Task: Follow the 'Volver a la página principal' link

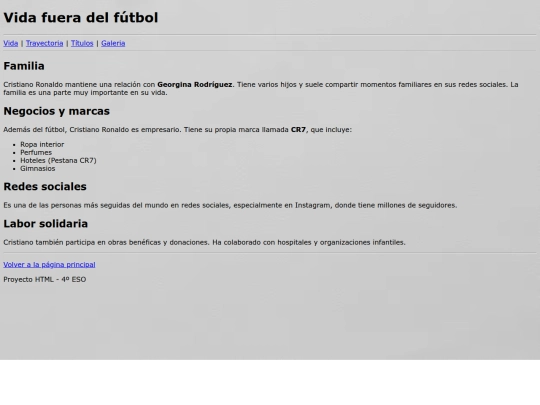Action: pyautogui.click(x=49, y=264)
